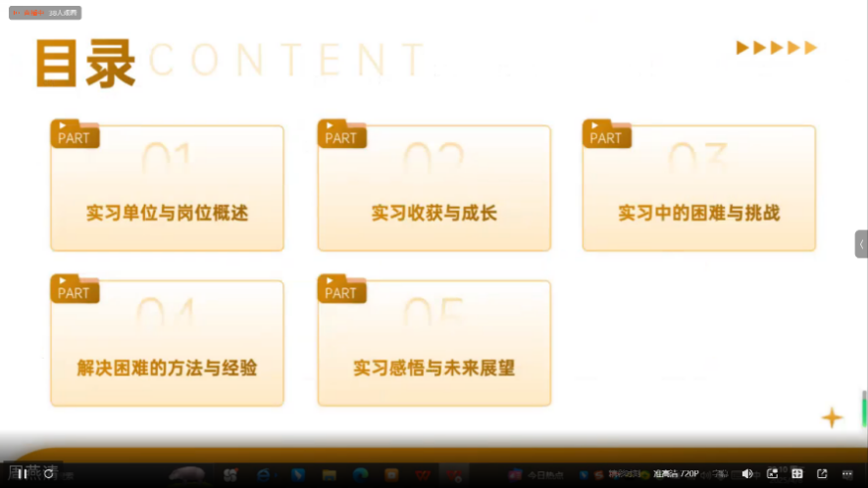Enable picture-in-picture mini window icon
Viewport: 868px width, 488px height.
773,473
